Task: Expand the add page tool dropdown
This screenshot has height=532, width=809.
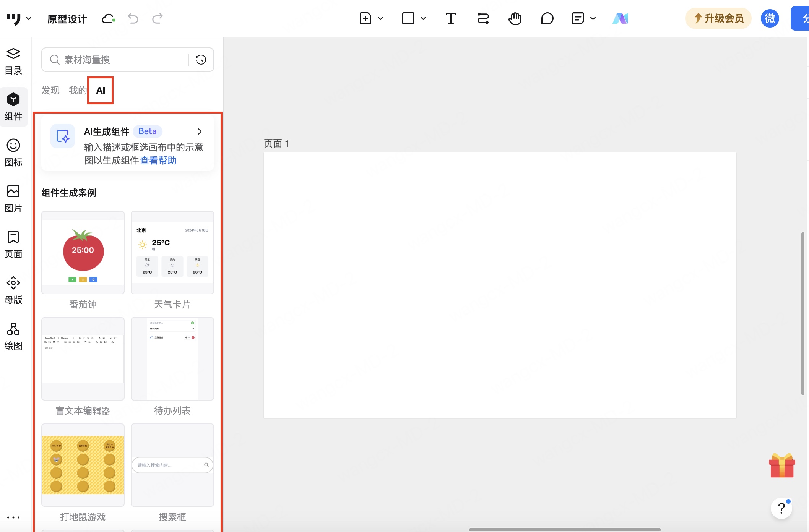Action: point(380,18)
